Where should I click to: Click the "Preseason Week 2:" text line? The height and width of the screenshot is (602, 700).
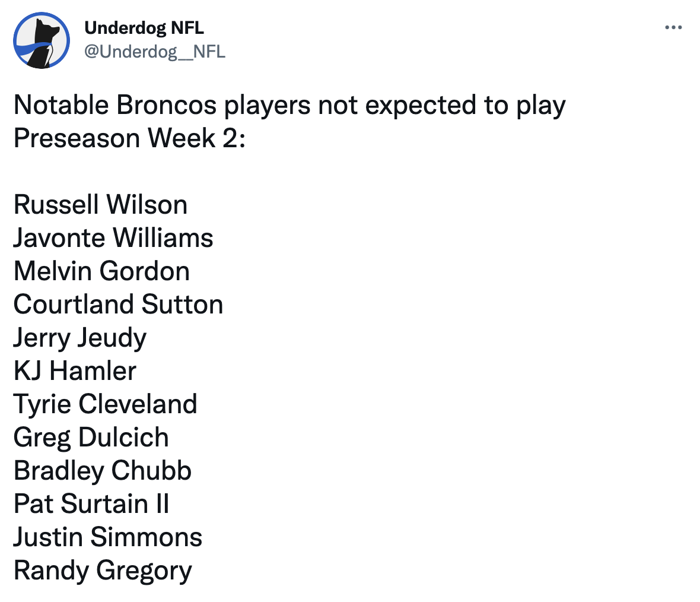point(129,138)
